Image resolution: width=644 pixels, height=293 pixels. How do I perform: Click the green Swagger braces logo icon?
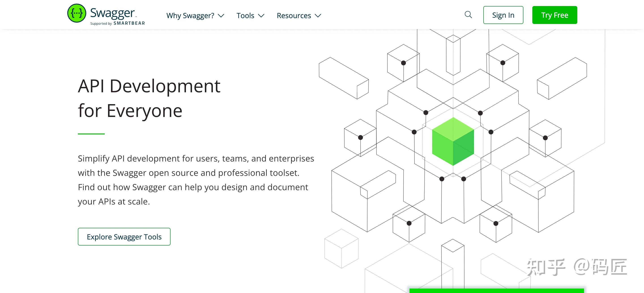[77, 13]
